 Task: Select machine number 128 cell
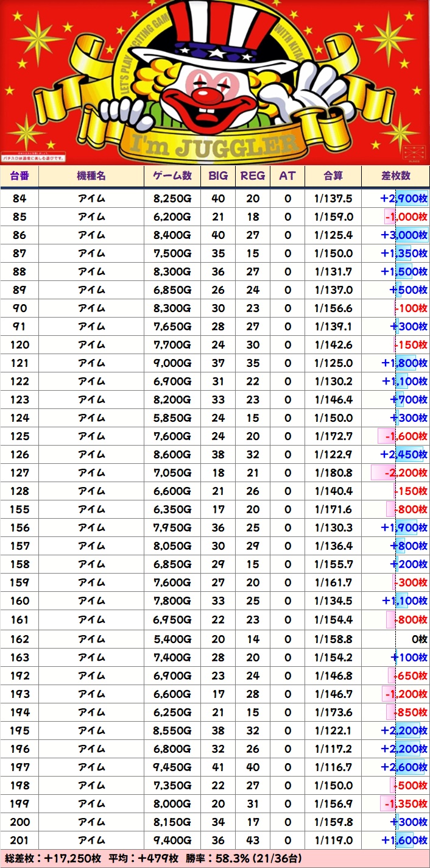tap(19, 491)
